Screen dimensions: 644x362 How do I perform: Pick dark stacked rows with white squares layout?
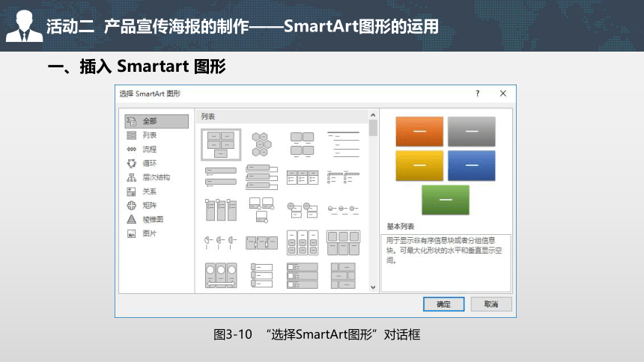(303, 275)
